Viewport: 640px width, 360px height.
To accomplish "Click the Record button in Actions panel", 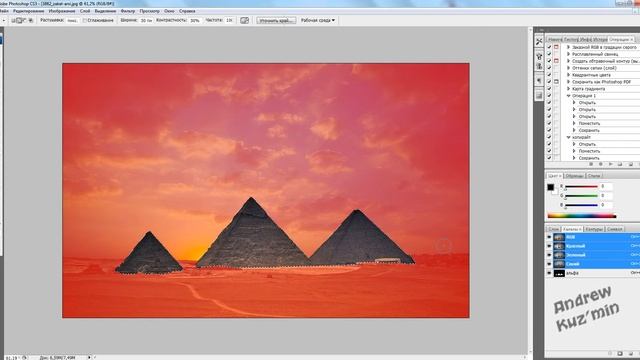I will (600, 164).
